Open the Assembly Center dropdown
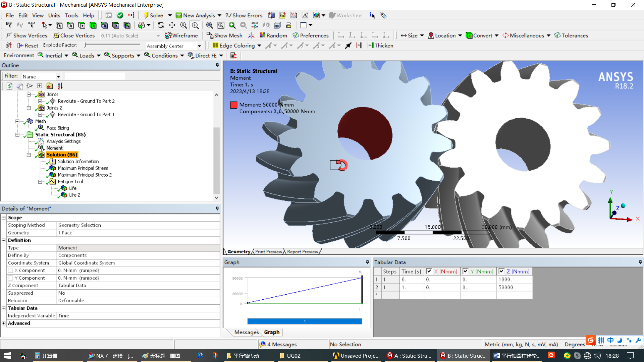 click(x=199, y=46)
